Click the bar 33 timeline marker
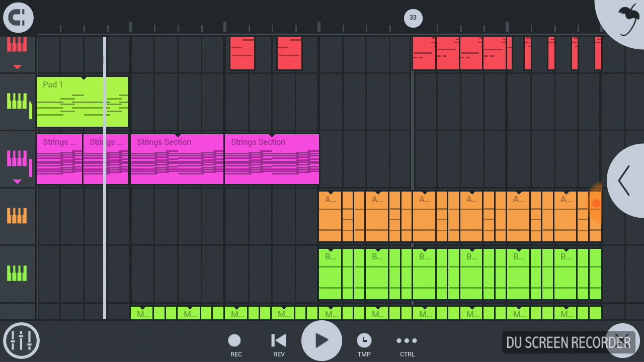The height and width of the screenshot is (362, 644). pos(413,18)
